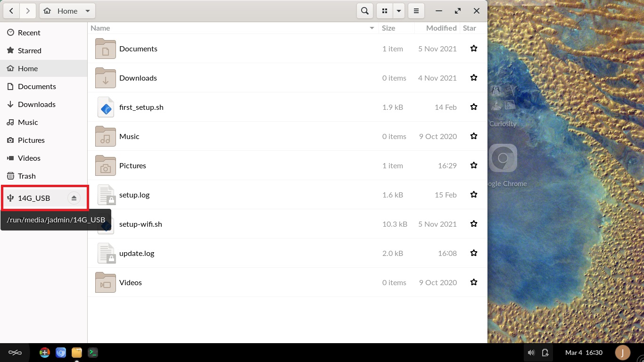This screenshot has height=362, width=644.
Task: Go back with the left arrow
Action: 11,11
